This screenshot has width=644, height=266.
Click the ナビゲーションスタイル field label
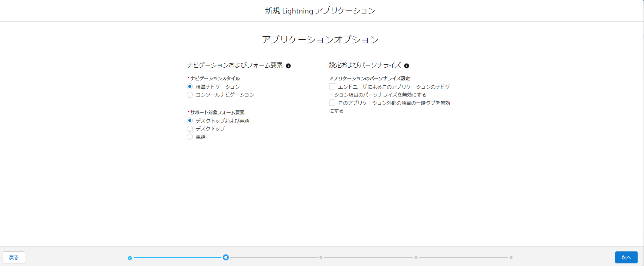tap(215, 78)
